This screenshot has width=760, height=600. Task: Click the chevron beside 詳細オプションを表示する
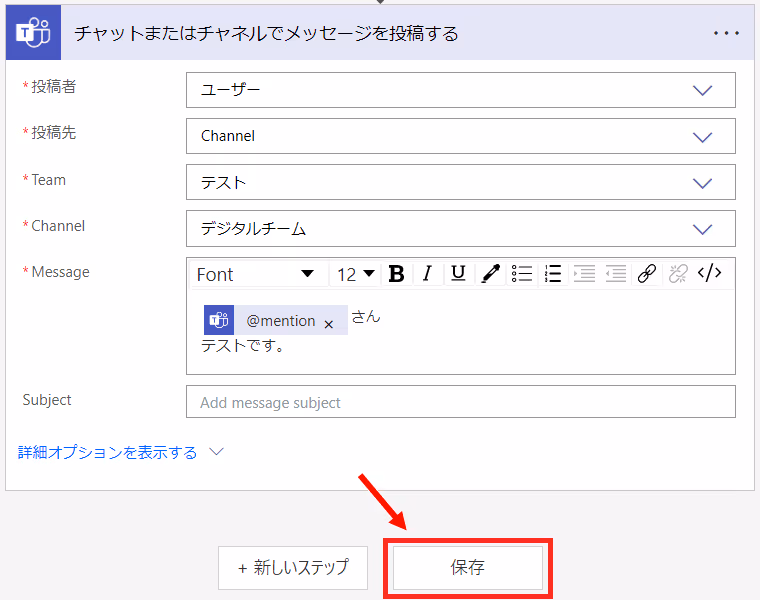pos(216,452)
